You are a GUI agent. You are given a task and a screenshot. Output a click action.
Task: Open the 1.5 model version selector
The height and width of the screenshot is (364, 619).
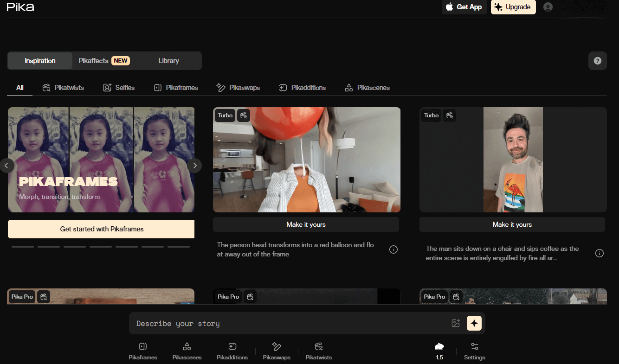(x=439, y=351)
